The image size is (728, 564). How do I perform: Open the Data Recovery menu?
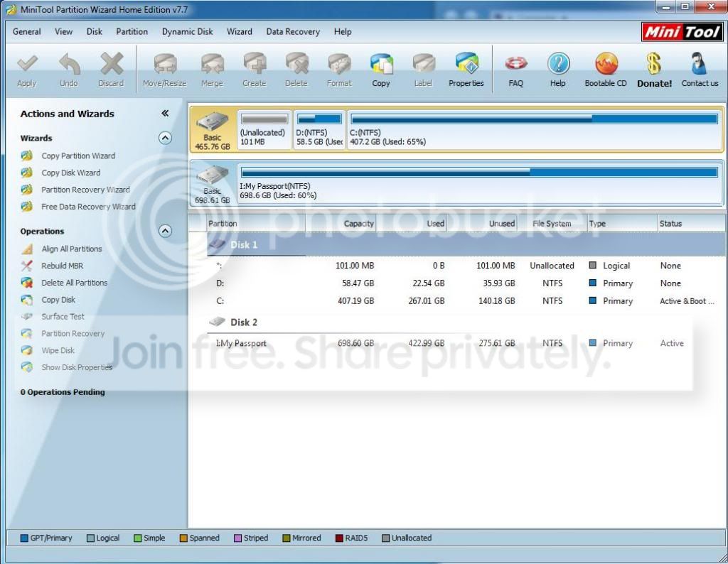pyautogui.click(x=293, y=31)
